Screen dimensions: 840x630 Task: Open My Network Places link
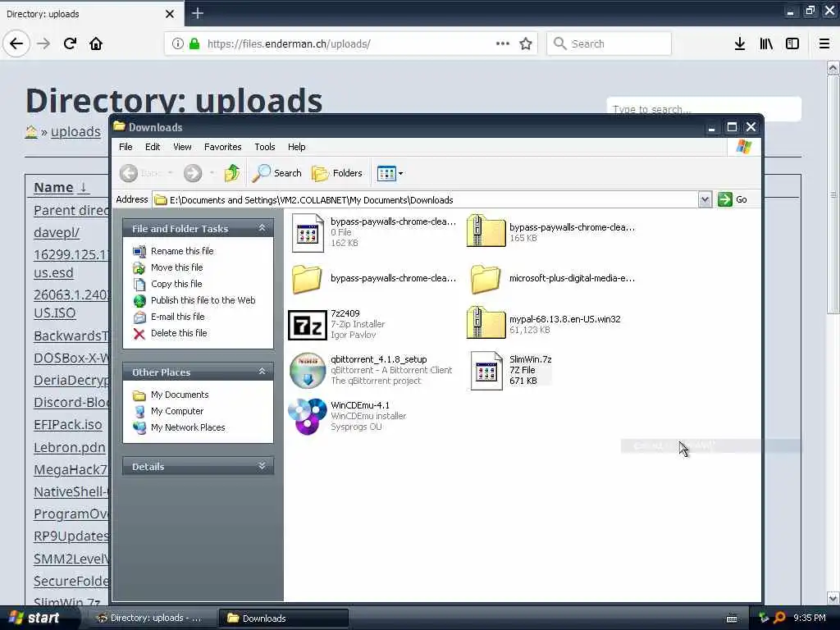(188, 427)
